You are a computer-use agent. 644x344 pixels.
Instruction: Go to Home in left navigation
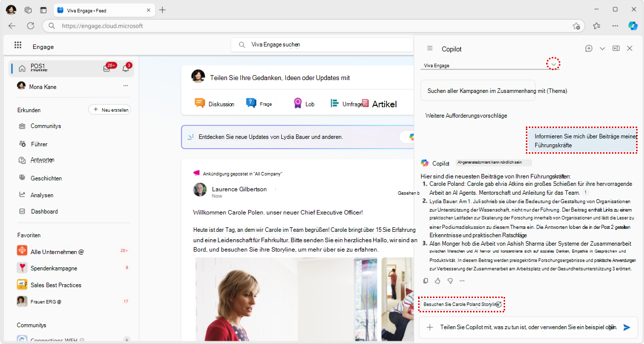coord(71,68)
